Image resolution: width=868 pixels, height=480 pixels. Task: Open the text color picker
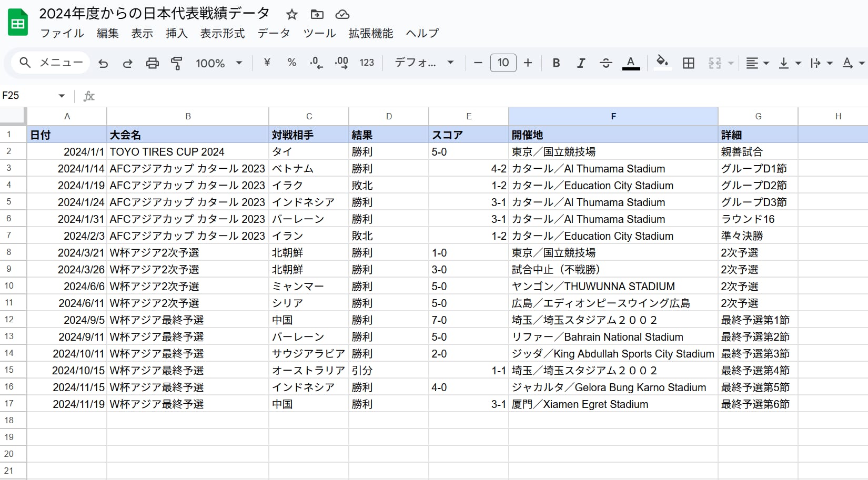[631, 63]
